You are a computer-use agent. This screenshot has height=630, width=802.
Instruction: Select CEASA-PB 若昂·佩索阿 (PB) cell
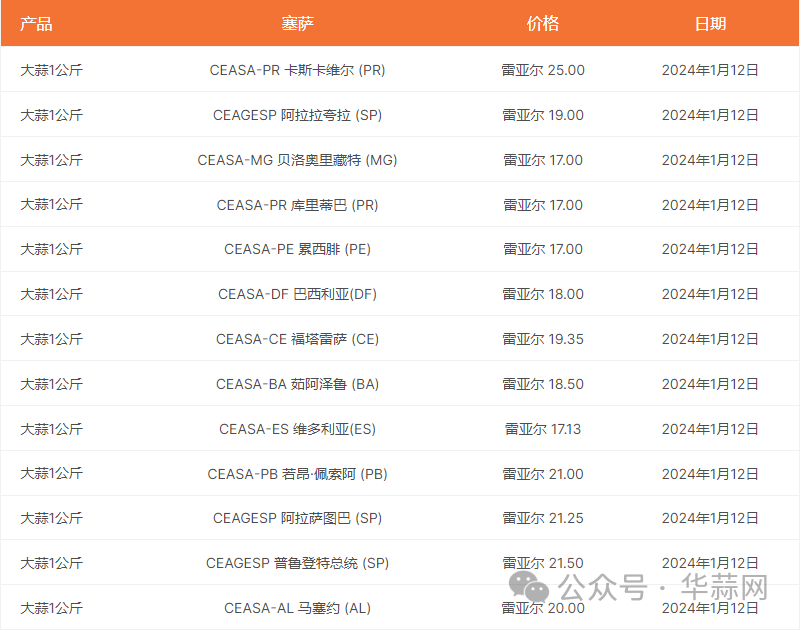297,474
